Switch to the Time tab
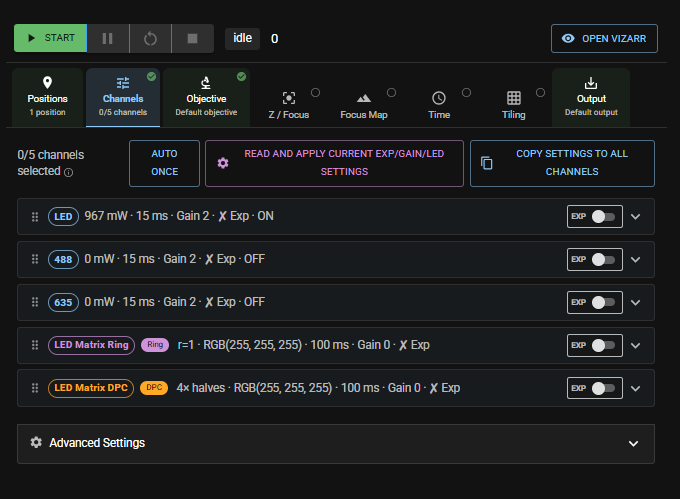The width and height of the screenshot is (680, 499). coord(439,105)
